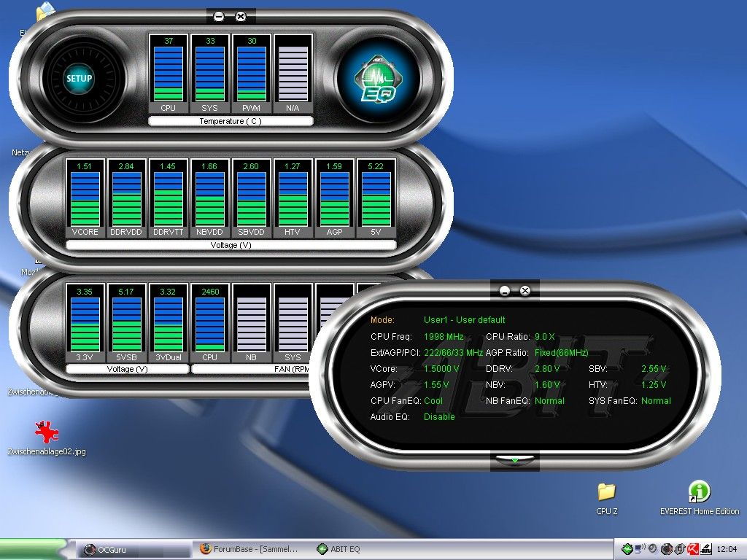Click the DDRVDD voltage bar
The width and height of the screenshot is (747, 560).
tap(126, 198)
